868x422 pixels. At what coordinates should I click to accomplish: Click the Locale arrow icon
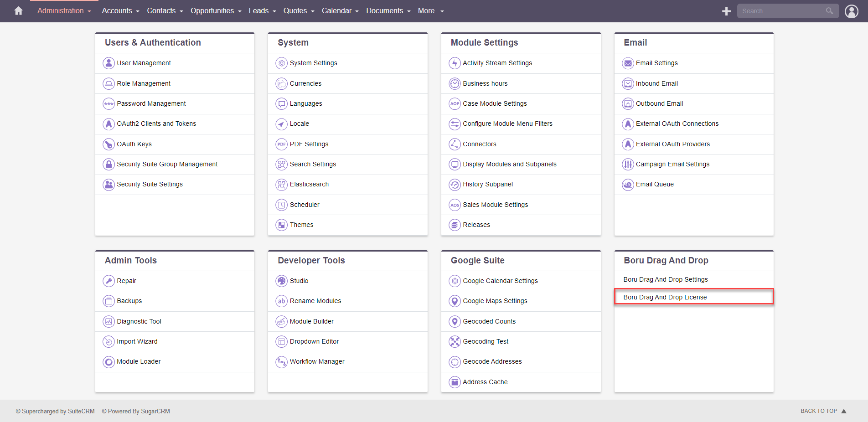pyautogui.click(x=282, y=124)
